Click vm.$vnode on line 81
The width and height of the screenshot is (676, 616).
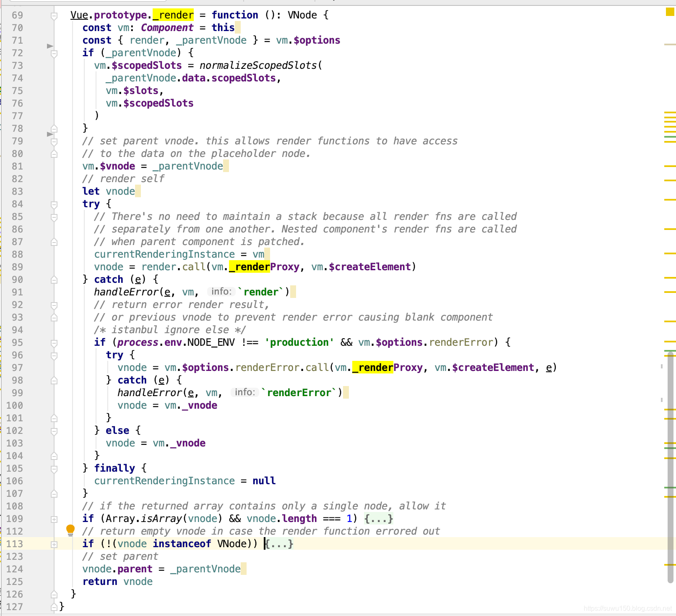109,166
